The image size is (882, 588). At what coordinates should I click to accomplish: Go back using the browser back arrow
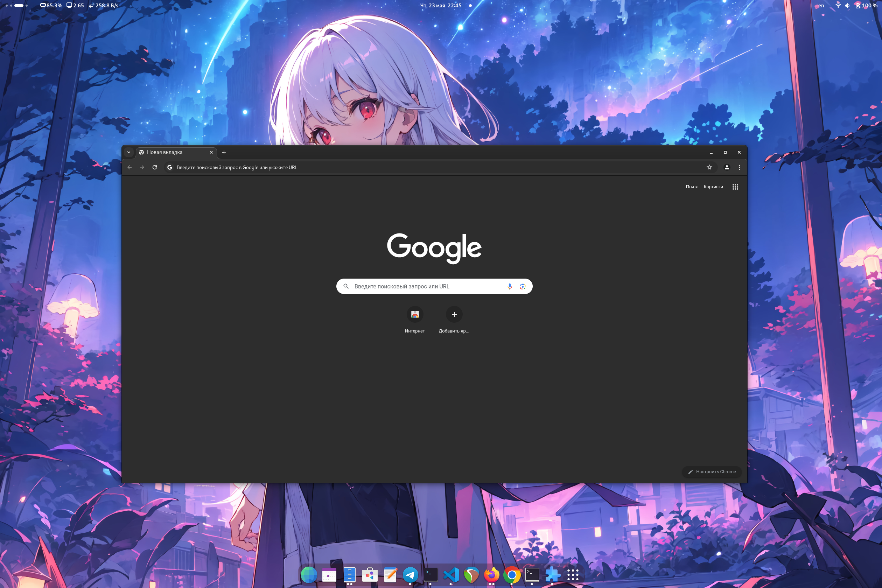click(129, 167)
